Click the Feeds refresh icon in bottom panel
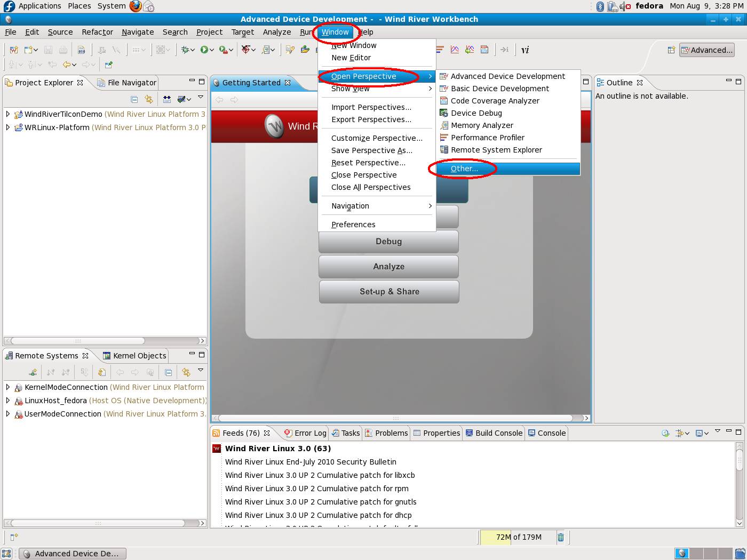747x560 pixels. point(665,433)
